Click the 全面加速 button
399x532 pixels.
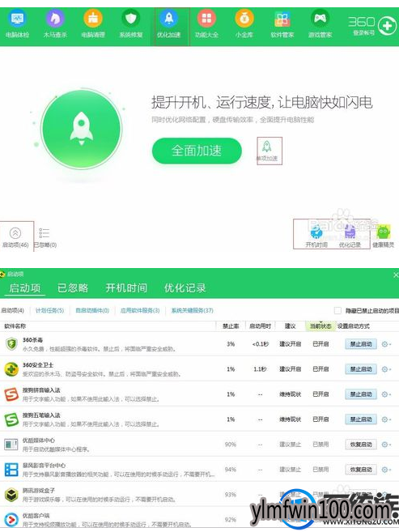(x=197, y=151)
